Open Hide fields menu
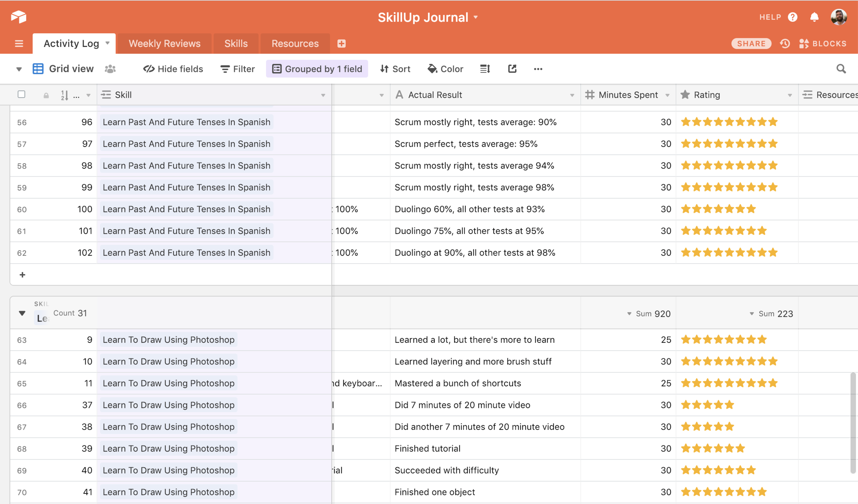This screenshot has height=504, width=858. [173, 69]
